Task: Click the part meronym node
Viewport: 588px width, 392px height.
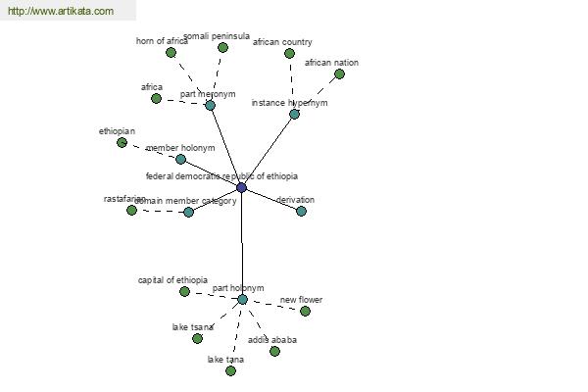Action: click(210, 105)
